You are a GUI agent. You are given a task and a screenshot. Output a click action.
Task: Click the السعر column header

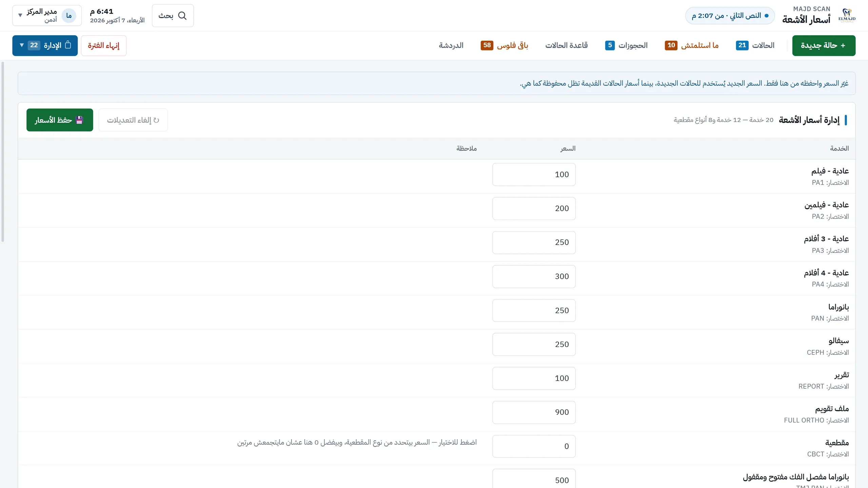[x=568, y=148]
